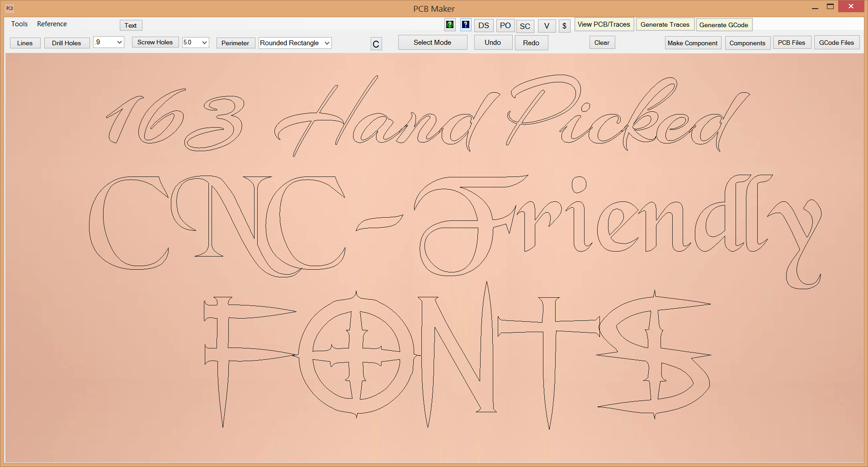Click the blue question mark icon
The height and width of the screenshot is (467, 868).
pyautogui.click(x=466, y=25)
